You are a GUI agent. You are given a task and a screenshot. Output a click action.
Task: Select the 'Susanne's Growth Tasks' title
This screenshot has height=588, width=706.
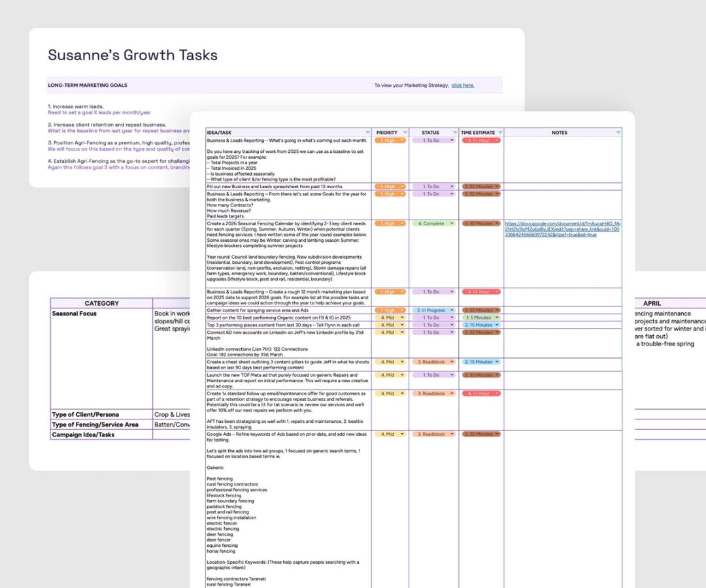pyautogui.click(x=133, y=55)
